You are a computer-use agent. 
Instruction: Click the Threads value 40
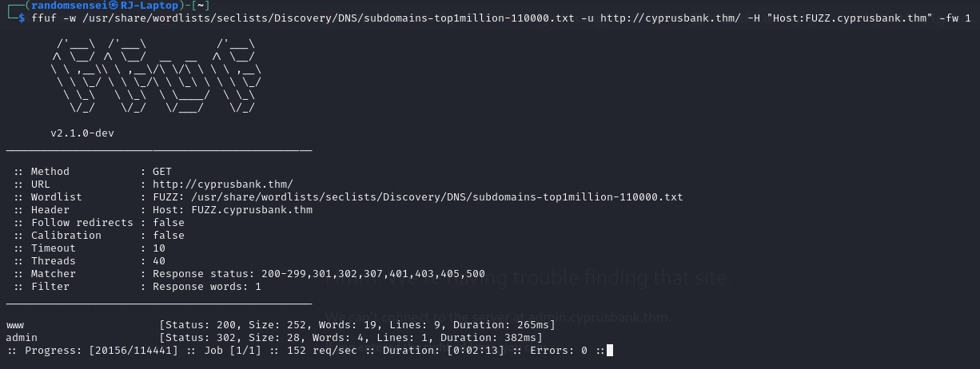coord(158,260)
